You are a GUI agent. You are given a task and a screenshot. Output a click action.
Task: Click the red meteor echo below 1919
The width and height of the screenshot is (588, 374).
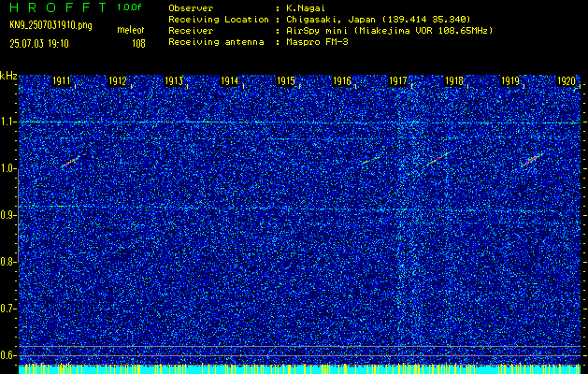[531, 160]
